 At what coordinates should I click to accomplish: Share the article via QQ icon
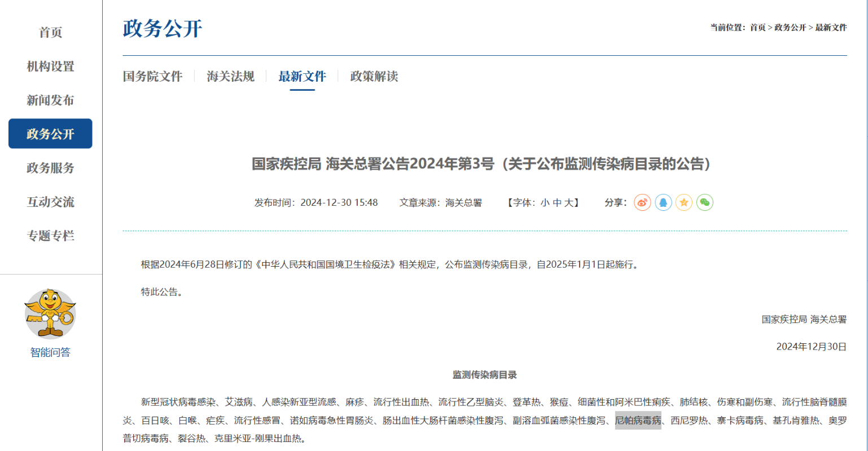click(x=663, y=202)
